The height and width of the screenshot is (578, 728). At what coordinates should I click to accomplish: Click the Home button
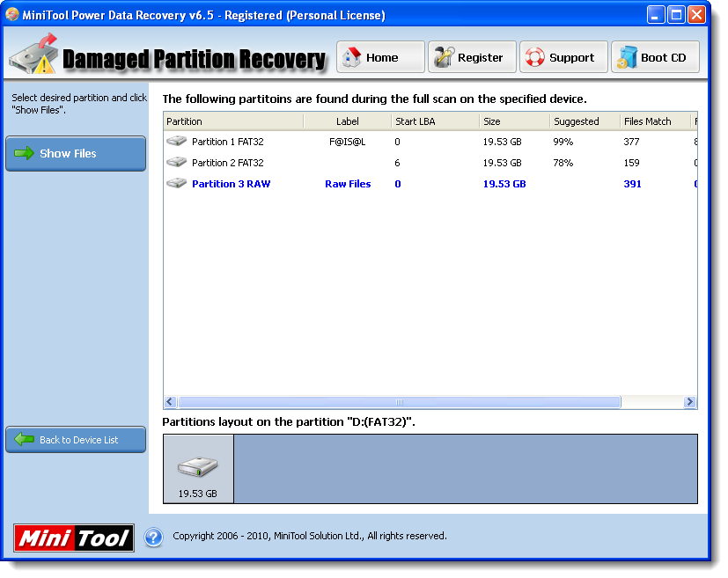click(380, 57)
